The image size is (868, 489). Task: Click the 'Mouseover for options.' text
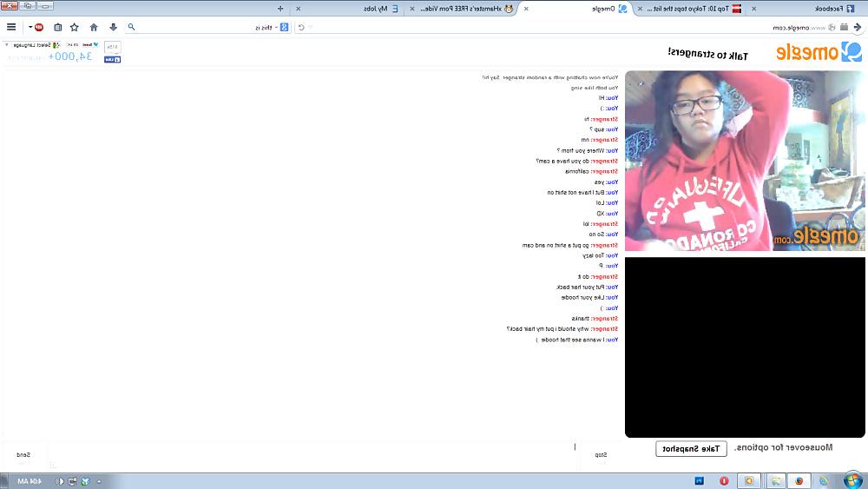tap(783, 447)
